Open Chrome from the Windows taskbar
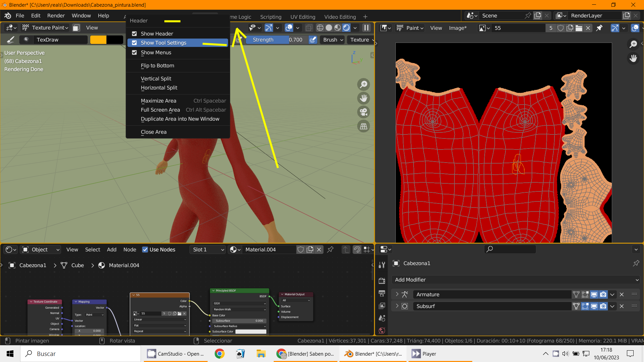Screen dimensions: 644x362 tap(220, 354)
